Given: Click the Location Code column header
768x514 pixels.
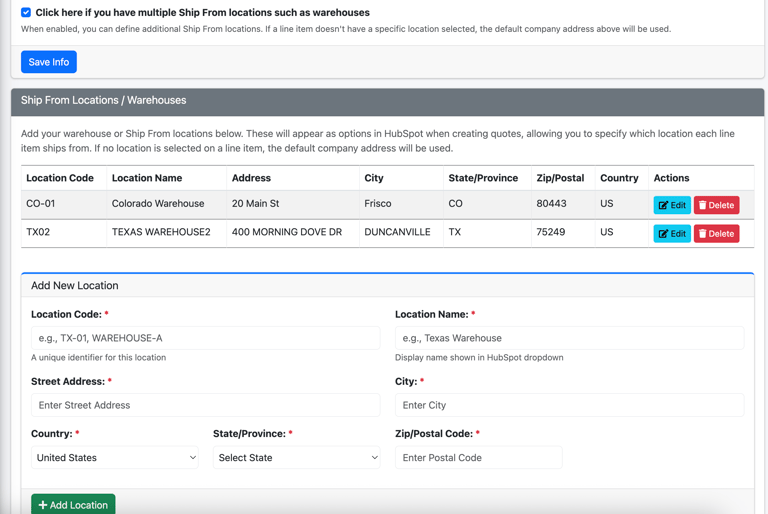Looking at the screenshot, I should (60, 178).
